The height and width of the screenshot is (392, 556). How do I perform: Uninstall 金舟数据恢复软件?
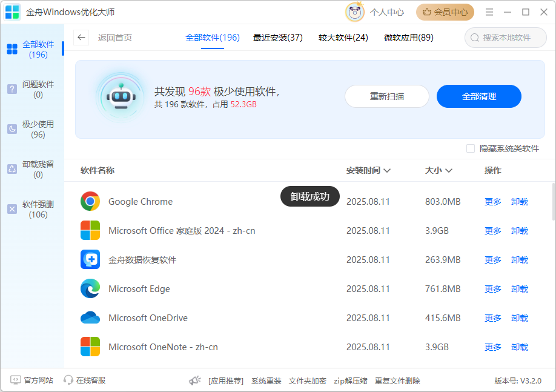pyautogui.click(x=520, y=260)
